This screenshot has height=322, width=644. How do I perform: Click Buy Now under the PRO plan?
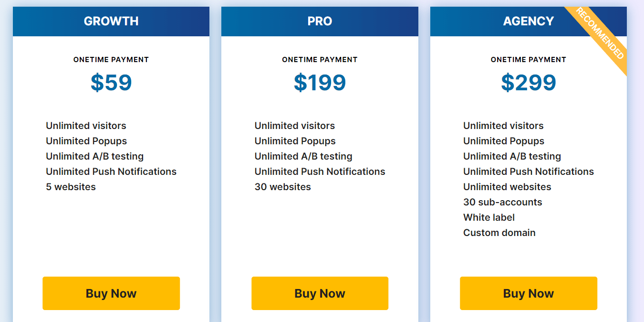[x=320, y=293]
